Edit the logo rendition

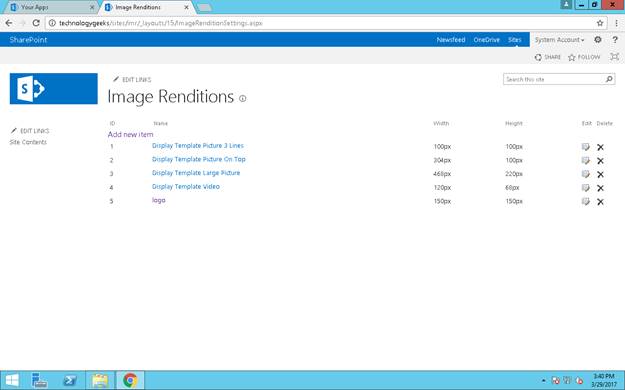585,202
